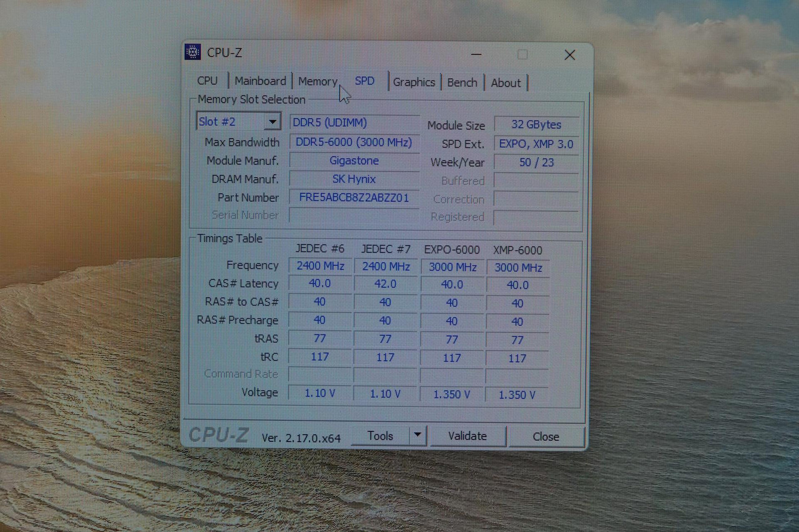Click XMP-6000 tRAS value 77
799x532 pixels.
[x=517, y=341]
